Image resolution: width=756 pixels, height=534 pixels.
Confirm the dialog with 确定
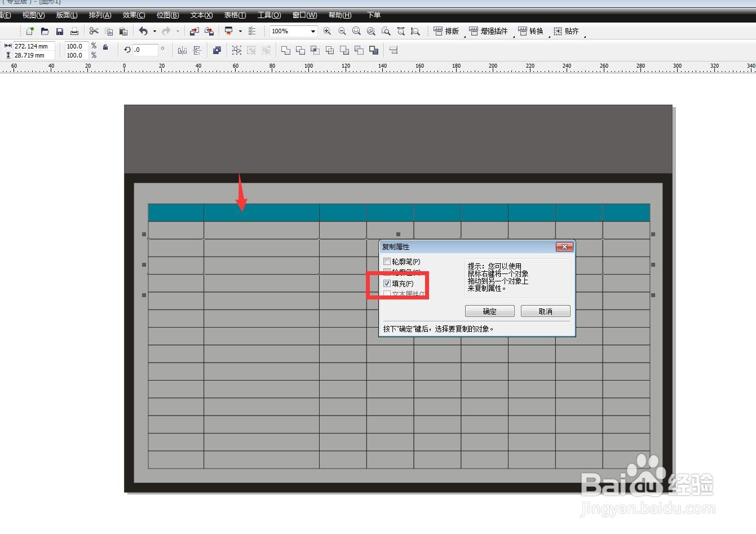point(490,311)
